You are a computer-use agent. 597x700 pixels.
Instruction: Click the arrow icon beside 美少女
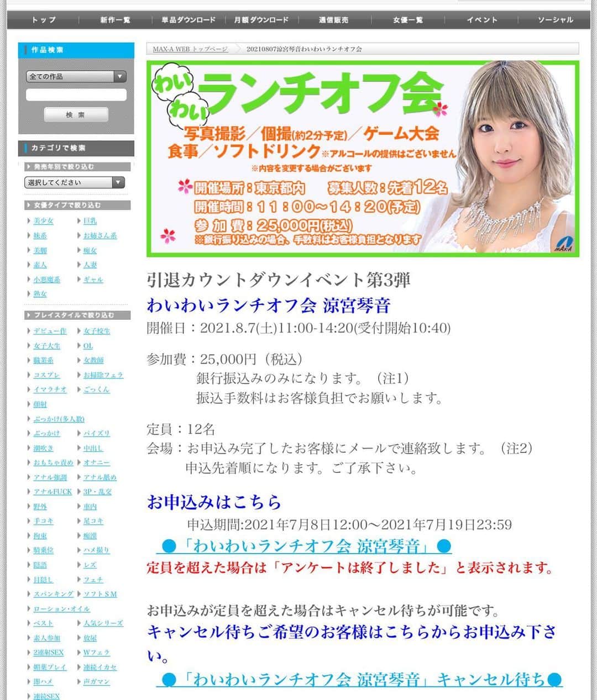point(29,221)
